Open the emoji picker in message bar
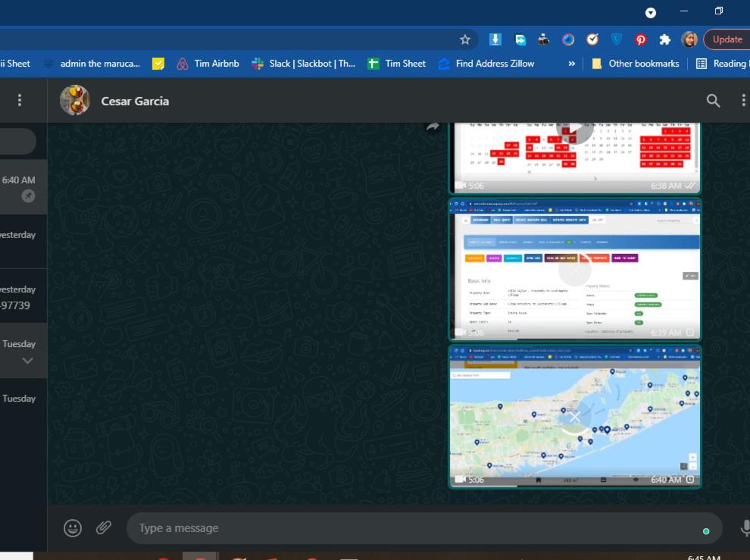Screen dimensions: 750x560 73,528
